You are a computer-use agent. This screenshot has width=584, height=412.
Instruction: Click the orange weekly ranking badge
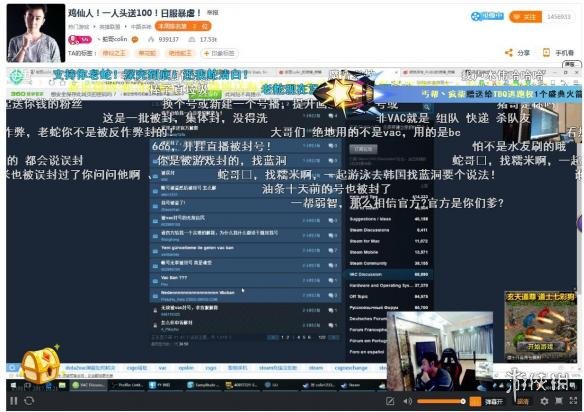point(183,26)
